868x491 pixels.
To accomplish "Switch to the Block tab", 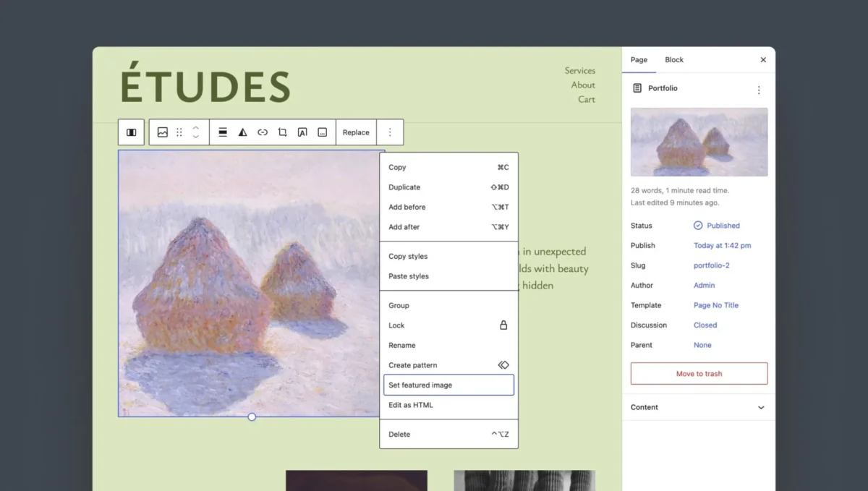I will pyautogui.click(x=674, y=60).
